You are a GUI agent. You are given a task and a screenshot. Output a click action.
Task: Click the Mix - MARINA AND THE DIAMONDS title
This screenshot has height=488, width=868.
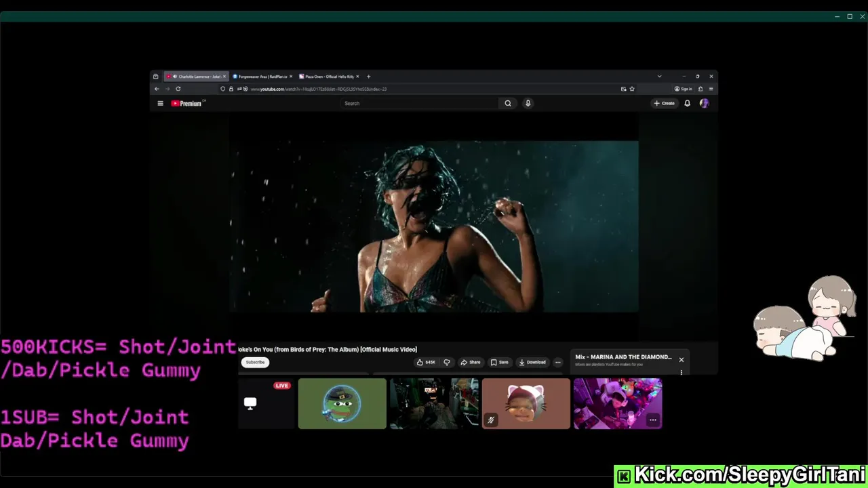(623, 357)
